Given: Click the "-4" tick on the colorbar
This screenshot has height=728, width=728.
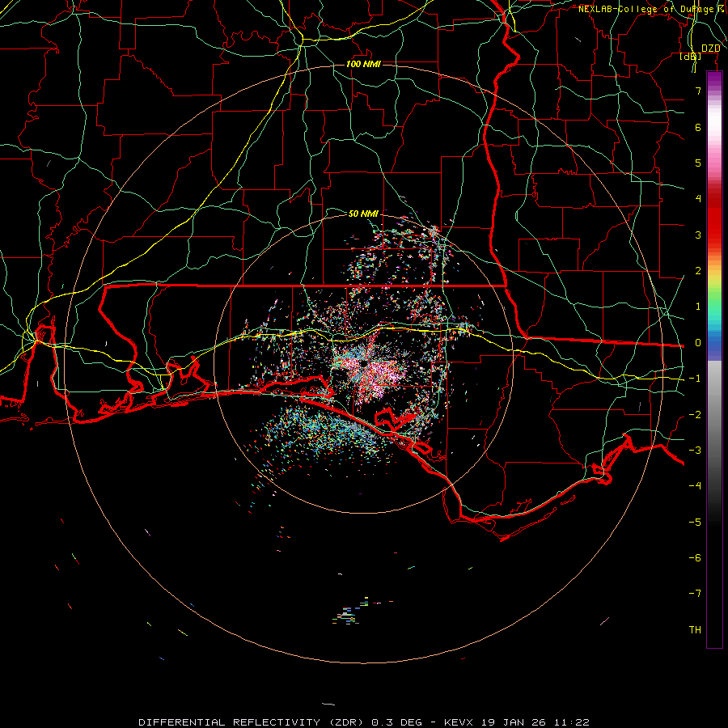Looking at the screenshot, I should [x=695, y=485].
